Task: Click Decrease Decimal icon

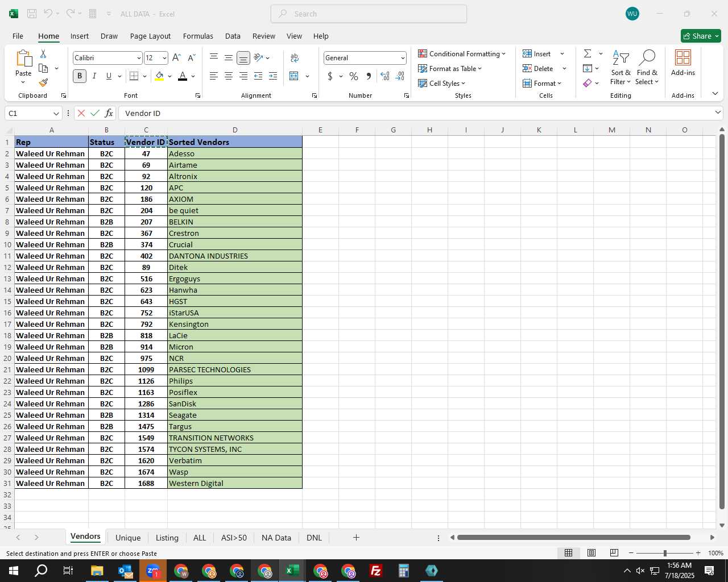Action: [400, 76]
